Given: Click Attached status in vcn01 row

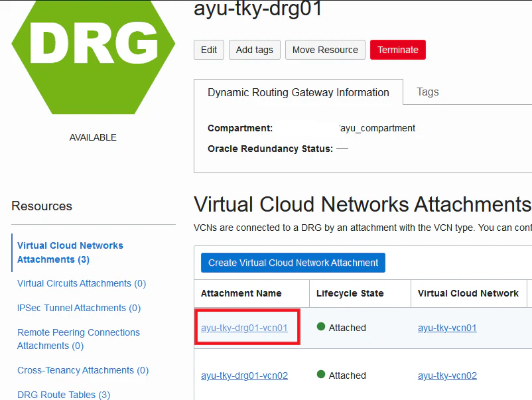Looking at the screenshot, I should click(347, 328).
